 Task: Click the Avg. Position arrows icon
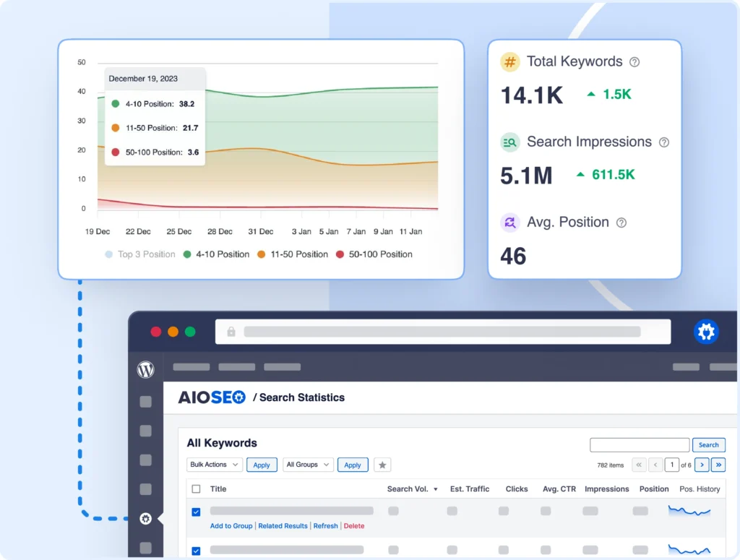point(509,223)
